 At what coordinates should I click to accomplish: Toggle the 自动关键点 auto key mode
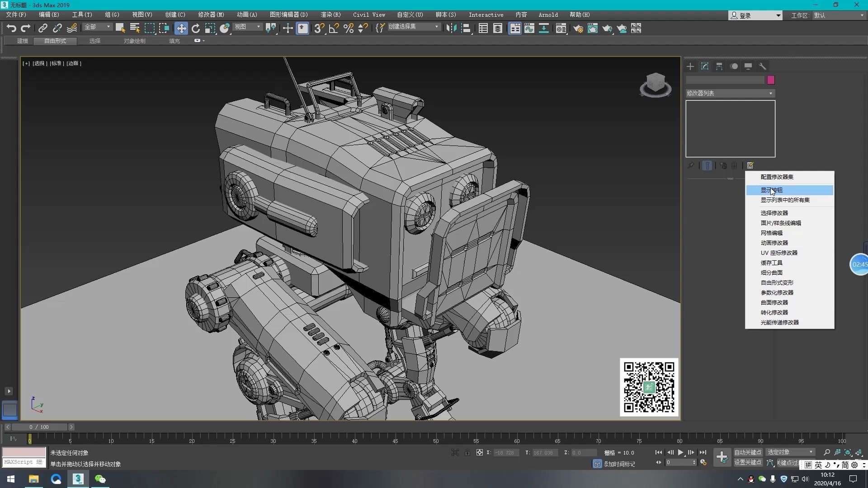click(x=748, y=452)
